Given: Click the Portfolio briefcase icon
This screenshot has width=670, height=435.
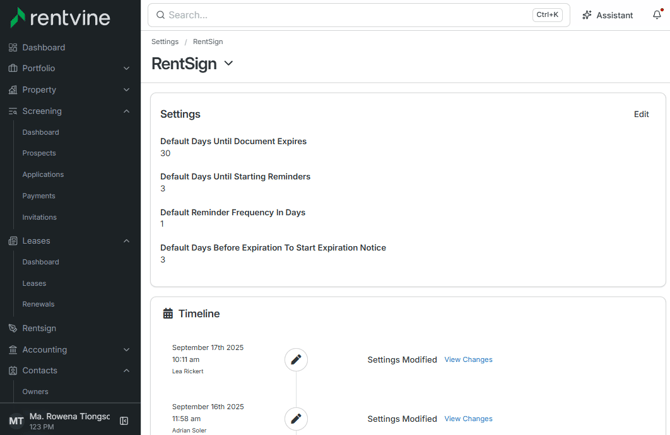Looking at the screenshot, I should (x=13, y=68).
